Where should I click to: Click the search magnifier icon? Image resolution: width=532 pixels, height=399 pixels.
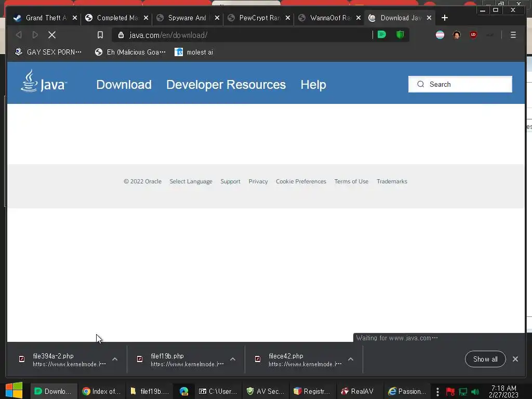(x=421, y=84)
